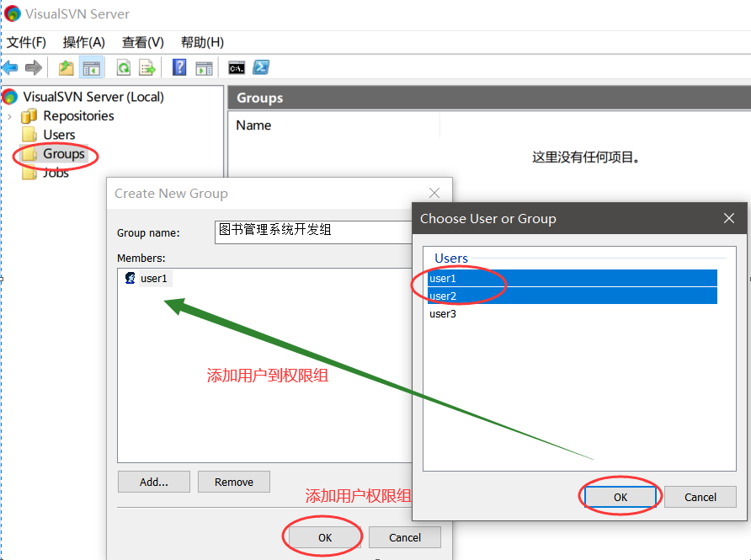Click the VisualSVN Server logo in title bar
This screenshot has height=560, width=751.
[12, 13]
